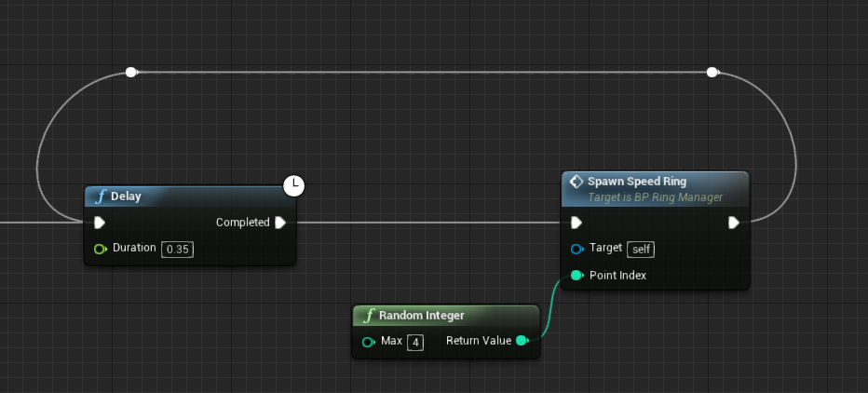Click Spawn Speed Ring input execution pin
This screenshot has width=868, height=393.
point(576,223)
